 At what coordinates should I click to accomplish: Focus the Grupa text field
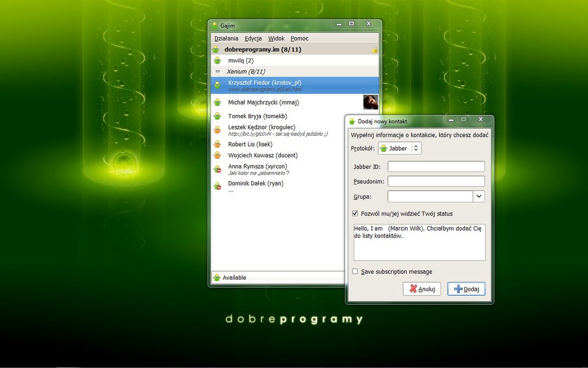[430, 196]
